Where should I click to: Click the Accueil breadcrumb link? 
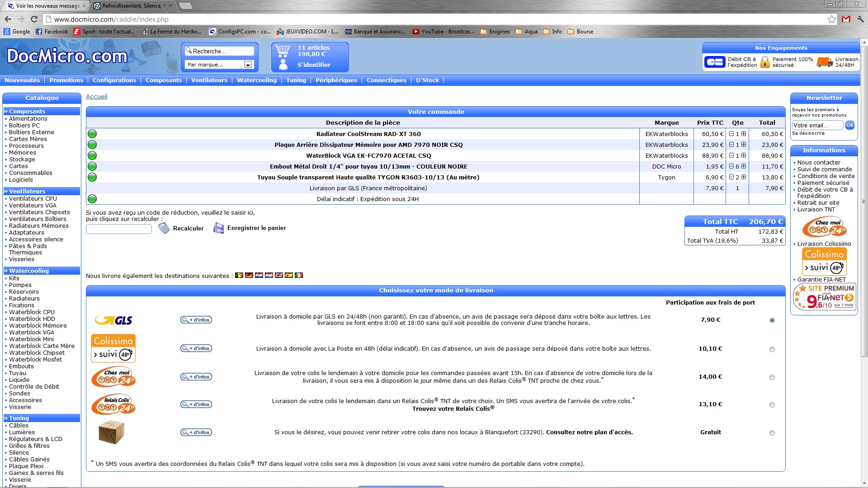pos(96,96)
